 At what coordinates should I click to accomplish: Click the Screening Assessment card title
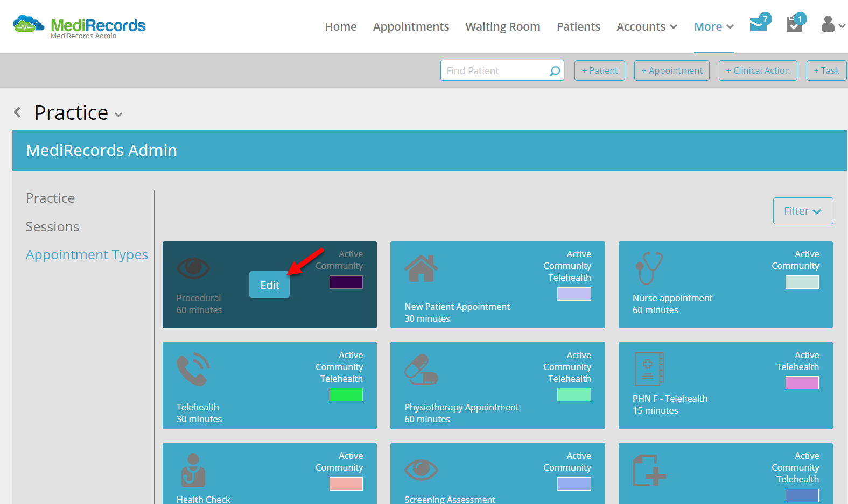pyautogui.click(x=450, y=499)
